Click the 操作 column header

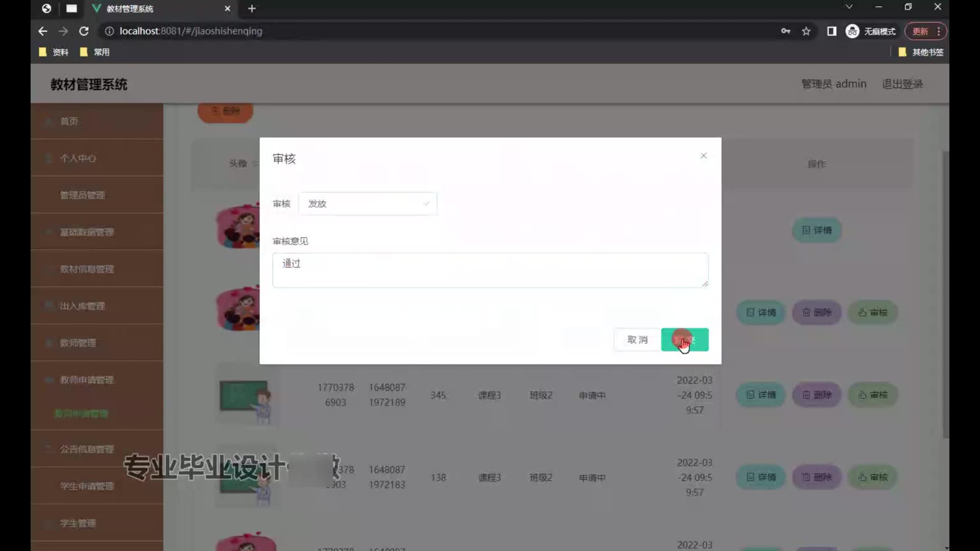[x=817, y=164]
